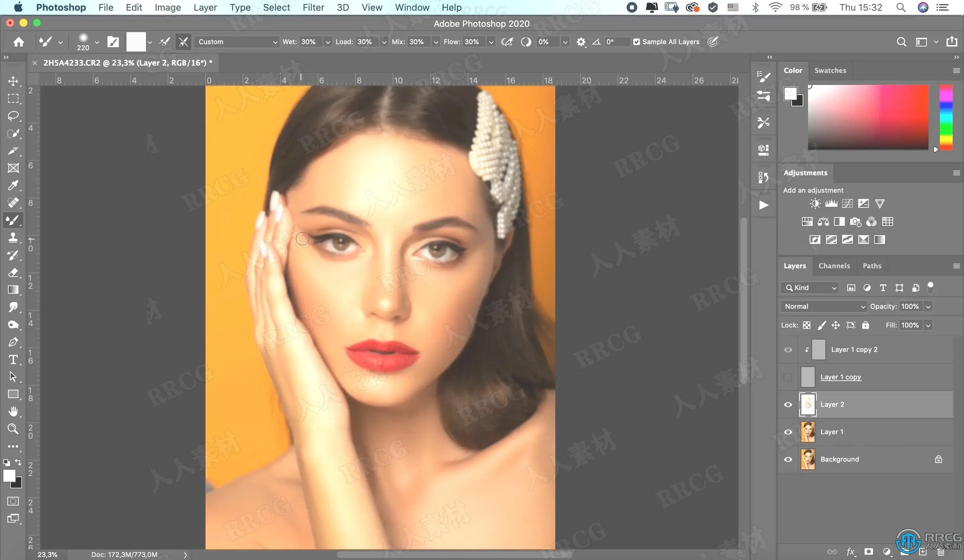Show the Layer 1 copy layer
Viewport: 964px width, 560px height.
click(788, 377)
